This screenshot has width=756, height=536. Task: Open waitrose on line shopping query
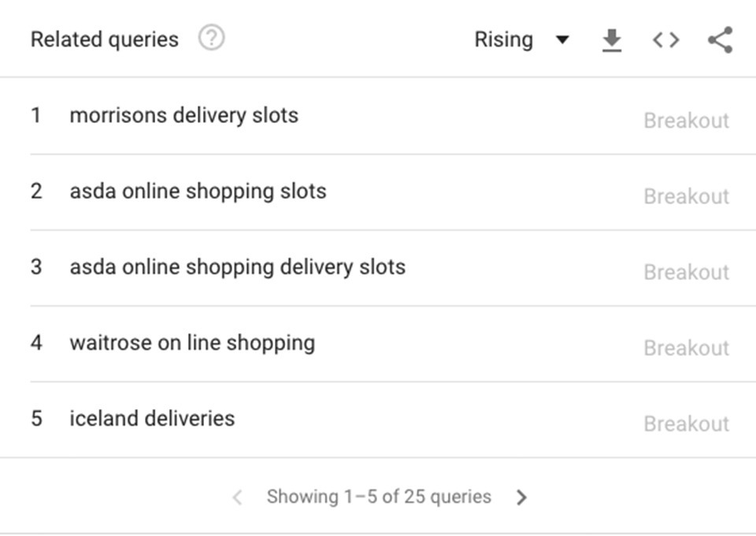[x=192, y=343]
